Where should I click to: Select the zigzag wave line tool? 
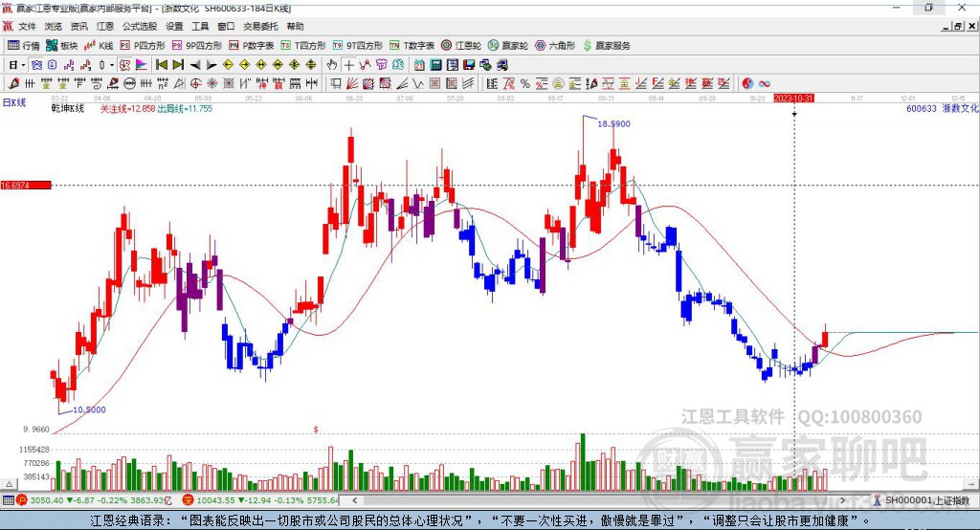[x=419, y=83]
